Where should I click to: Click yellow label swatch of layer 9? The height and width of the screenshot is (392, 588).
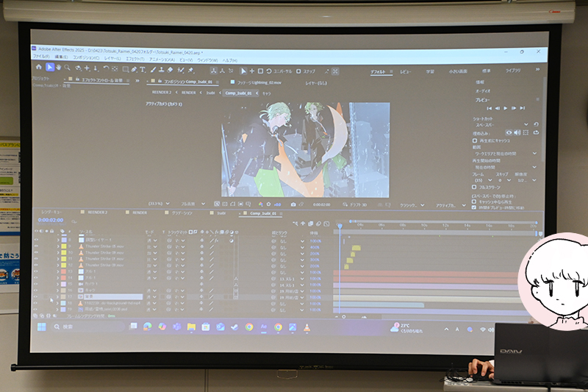pos(64,246)
